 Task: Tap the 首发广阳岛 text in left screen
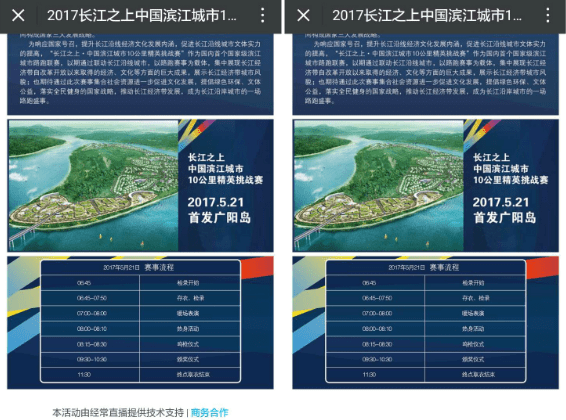(219, 218)
